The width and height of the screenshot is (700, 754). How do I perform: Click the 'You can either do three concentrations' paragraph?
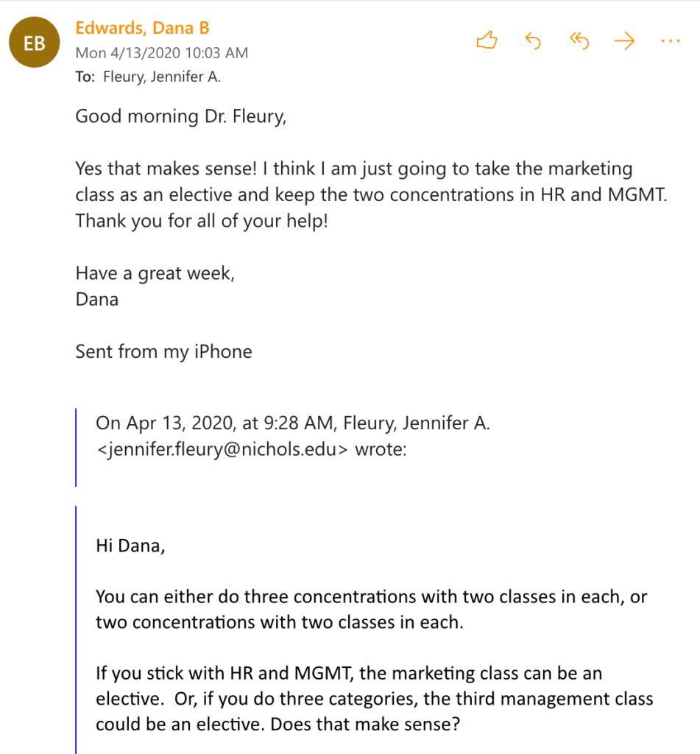coord(371,609)
